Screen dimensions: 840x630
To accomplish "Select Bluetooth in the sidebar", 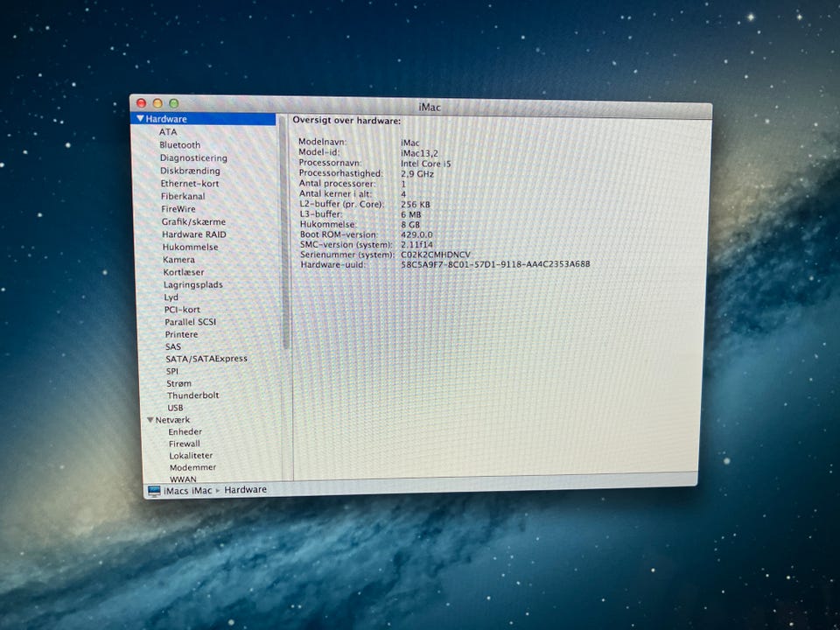I will click(180, 145).
